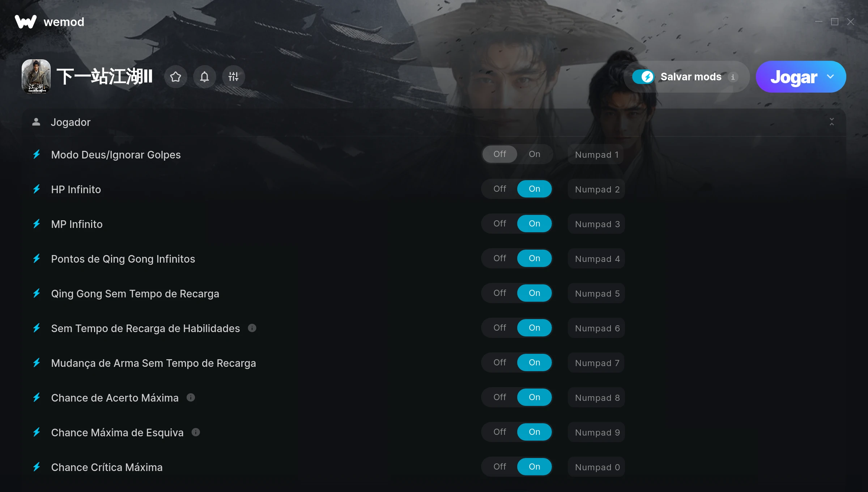Collapse the Jogador section chevron
The image size is (868, 492).
point(831,122)
